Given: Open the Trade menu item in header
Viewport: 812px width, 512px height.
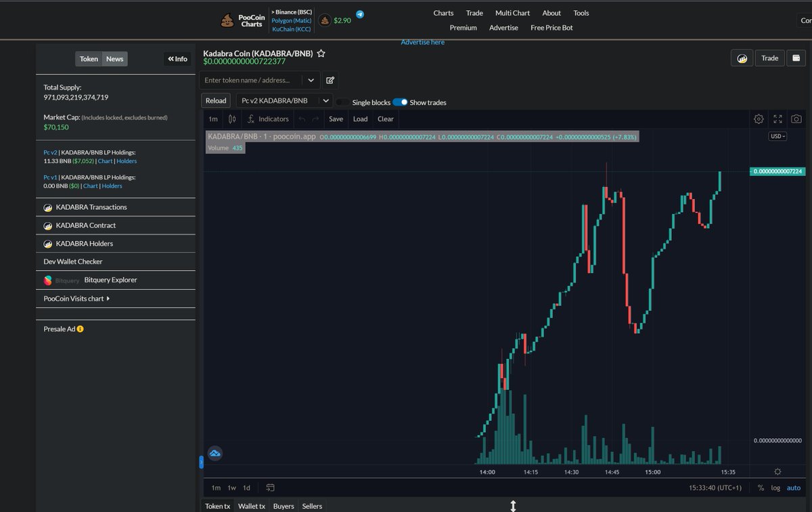Looking at the screenshot, I should [474, 13].
